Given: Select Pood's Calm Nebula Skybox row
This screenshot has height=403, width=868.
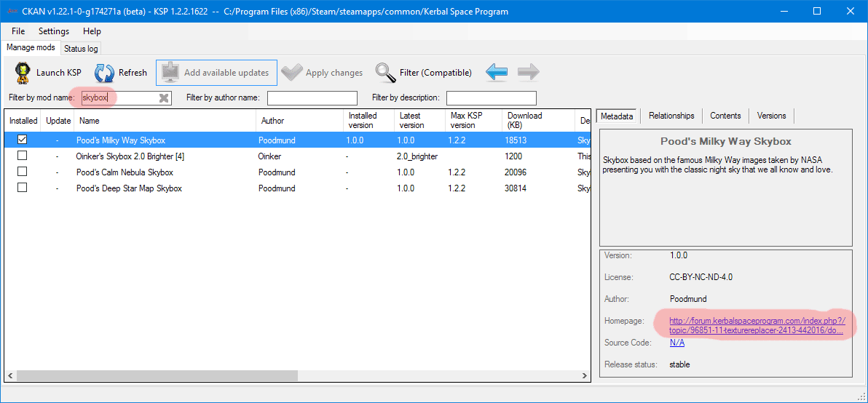Looking at the screenshot, I should click(298, 172).
